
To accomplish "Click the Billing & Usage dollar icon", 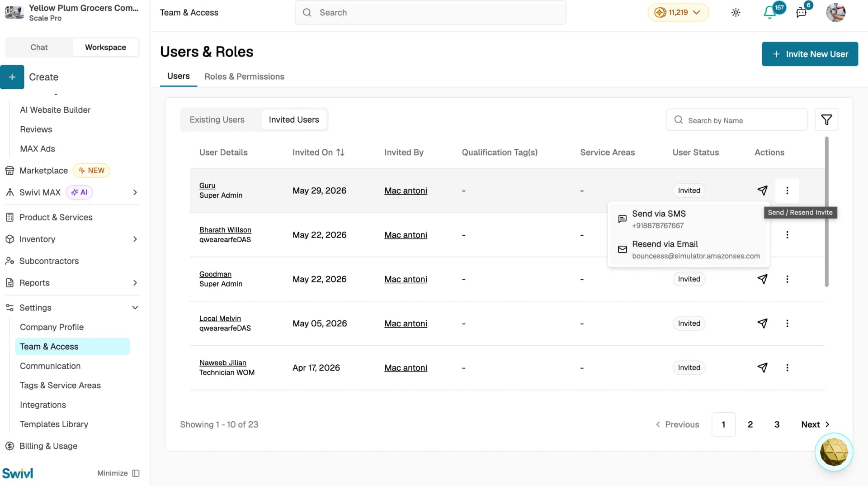I will 9,446.
